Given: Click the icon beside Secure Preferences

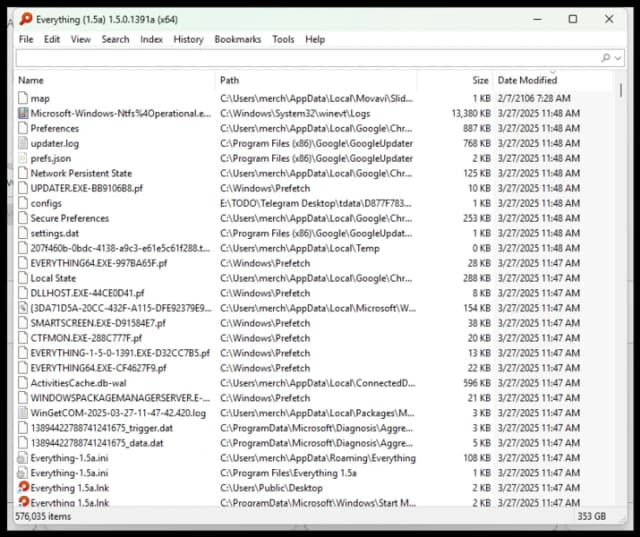Looking at the screenshot, I should [23, 218].
